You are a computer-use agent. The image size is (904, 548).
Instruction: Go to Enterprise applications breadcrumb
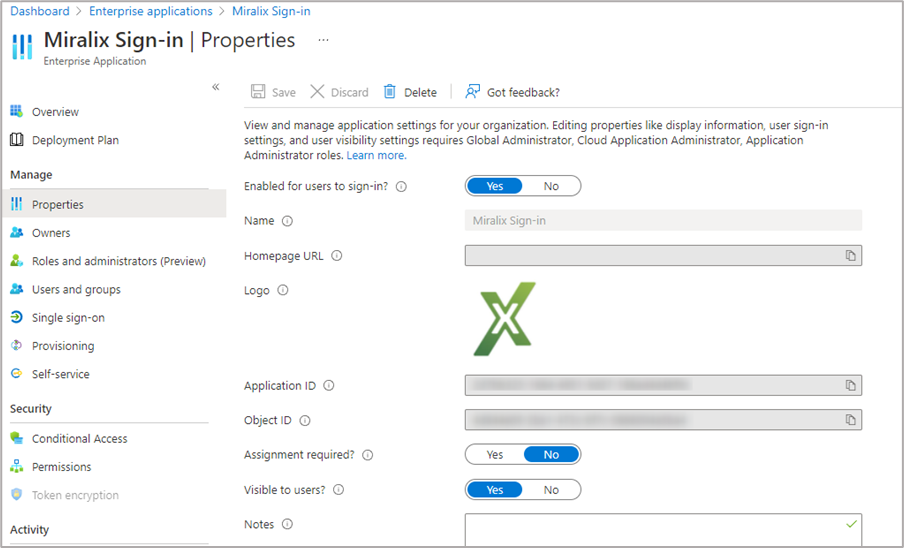(x=150, y=11)
